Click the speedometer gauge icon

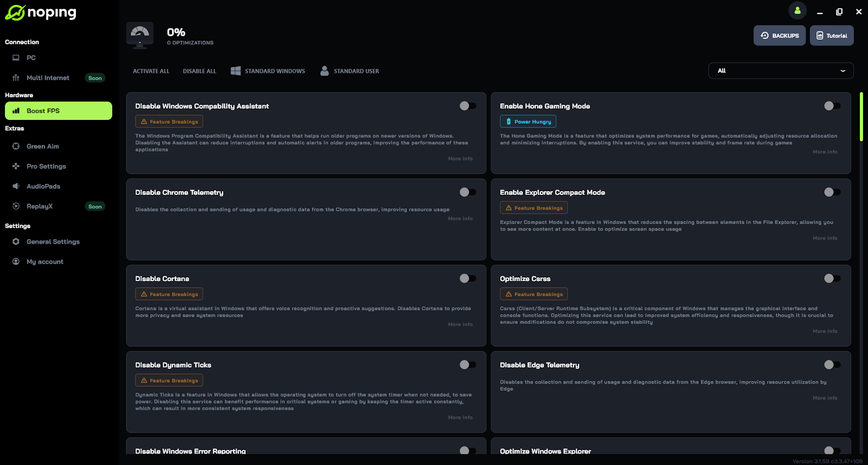click(x=140, y=36)
